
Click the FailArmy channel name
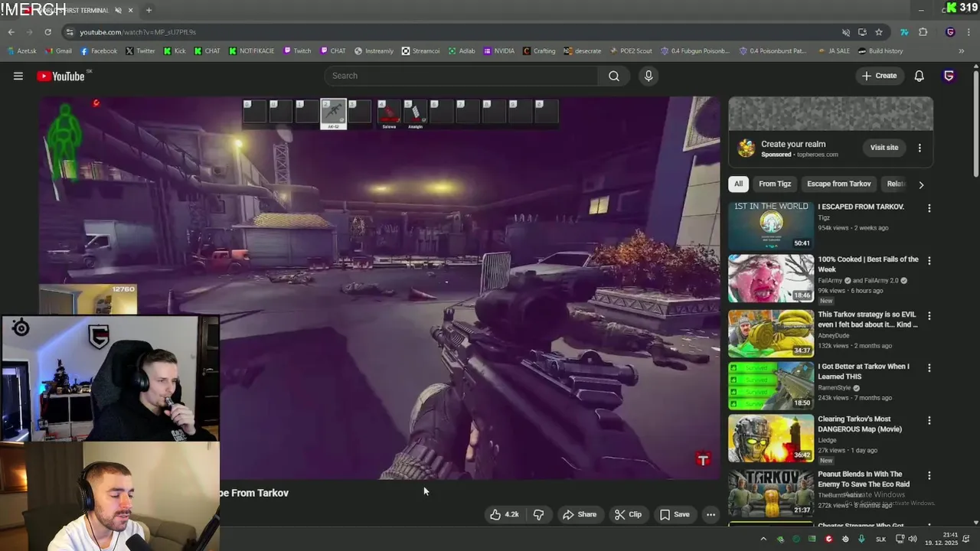(x=830, y=281)
